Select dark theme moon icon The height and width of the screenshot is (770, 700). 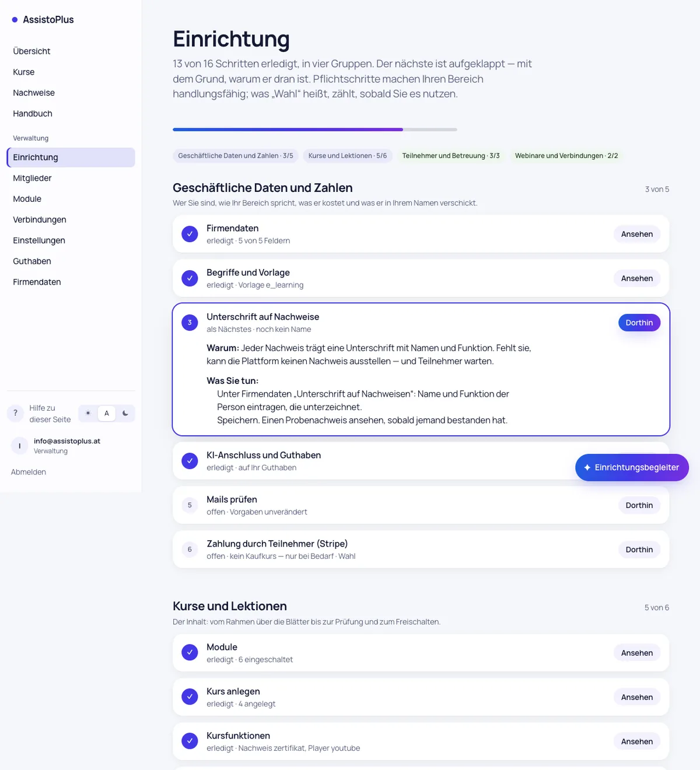[125, 413]
